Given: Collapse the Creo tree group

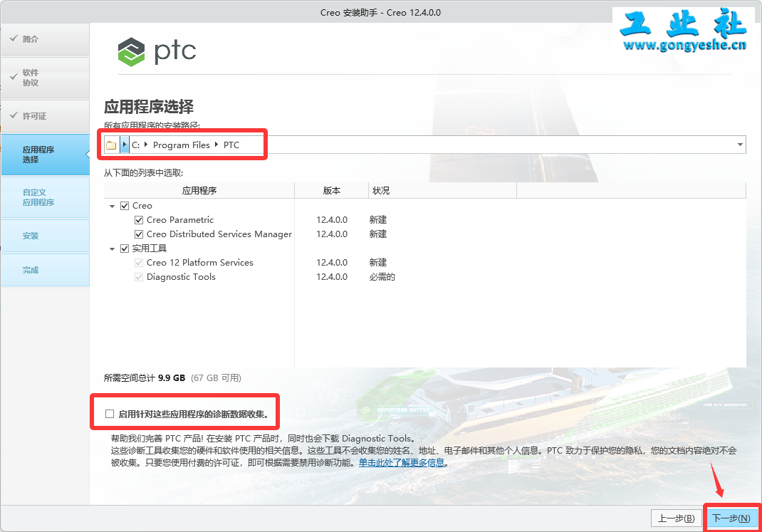Looking at the screenshot, I should click(113, 207).
